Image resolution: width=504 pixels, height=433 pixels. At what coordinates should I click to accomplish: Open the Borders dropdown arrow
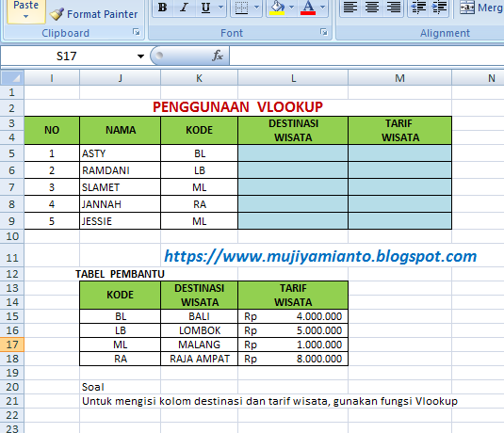click(x=256, y=8)
